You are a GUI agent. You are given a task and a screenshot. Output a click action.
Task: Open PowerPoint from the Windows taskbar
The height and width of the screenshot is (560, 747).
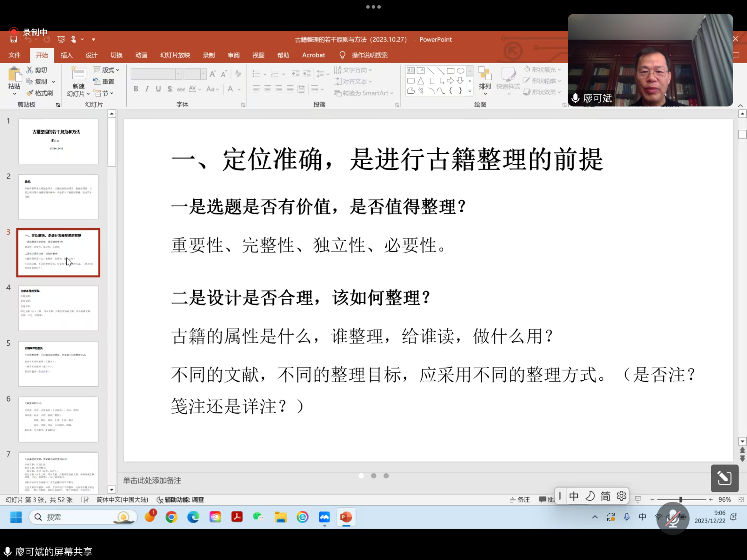pos(346,517)
